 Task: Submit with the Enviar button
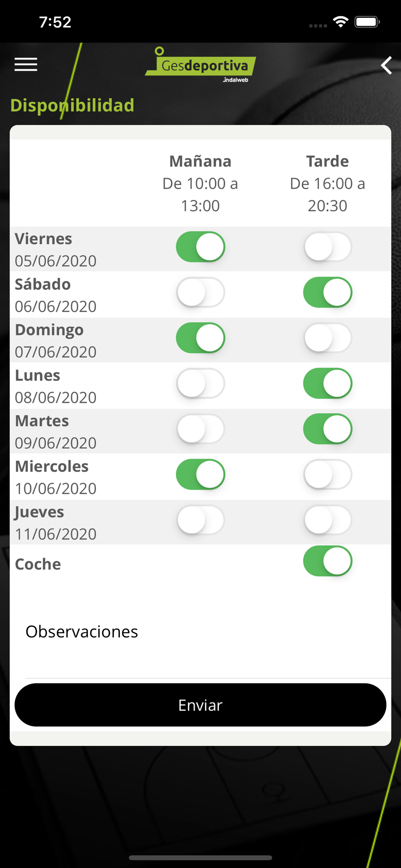coord(200,705)
